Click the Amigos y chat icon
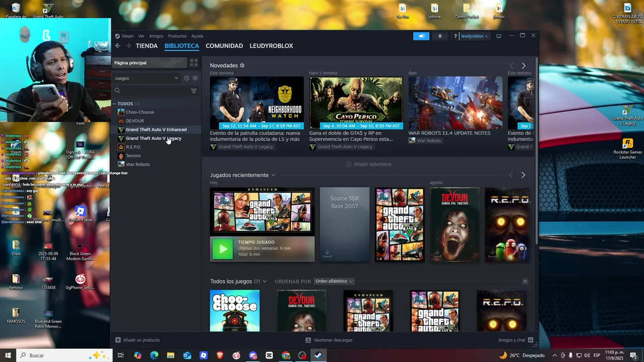Image resolution: width=644 pixels, height=362 pixels. [x=530, y=340]
